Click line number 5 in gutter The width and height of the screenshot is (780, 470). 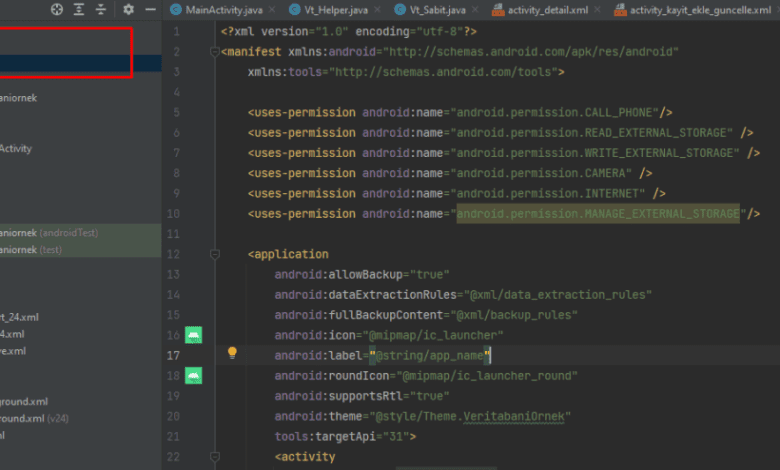pos(176,112)
